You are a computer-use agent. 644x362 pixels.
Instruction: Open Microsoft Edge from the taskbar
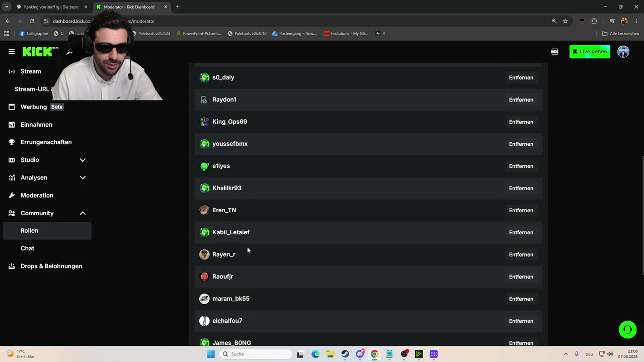tap(315, 354)
